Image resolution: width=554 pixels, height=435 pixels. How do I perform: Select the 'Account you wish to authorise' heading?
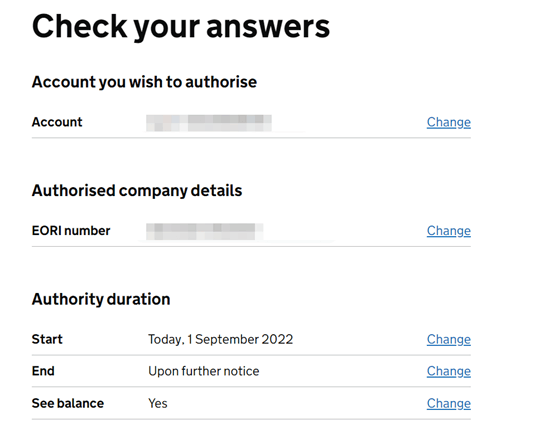[144, 82]
